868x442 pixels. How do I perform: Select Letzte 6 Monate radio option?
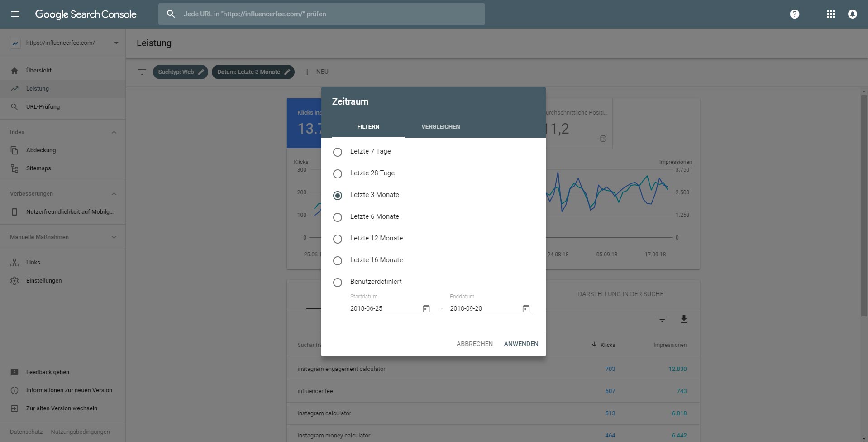click(338, 217)
